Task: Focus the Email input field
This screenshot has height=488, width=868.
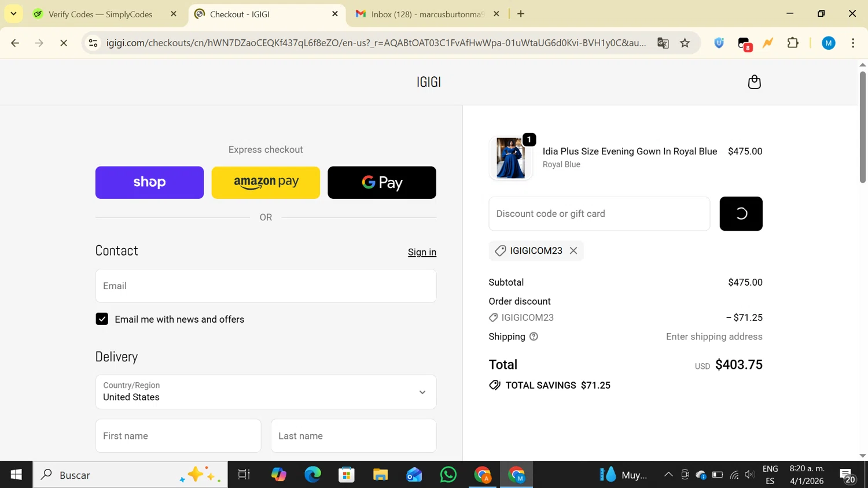Action: (266, 286)
